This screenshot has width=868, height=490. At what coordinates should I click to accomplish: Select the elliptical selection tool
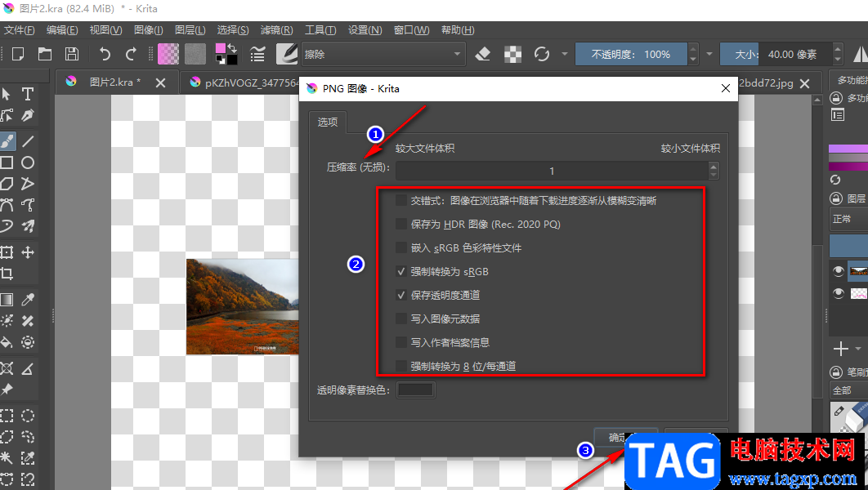click(27, 416)
